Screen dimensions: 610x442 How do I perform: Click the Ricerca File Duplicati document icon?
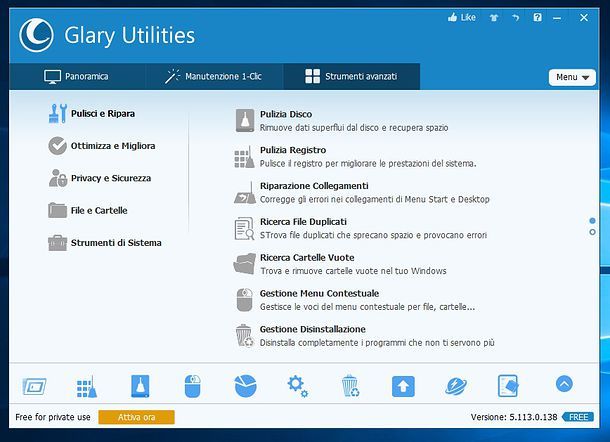(244, 229)
